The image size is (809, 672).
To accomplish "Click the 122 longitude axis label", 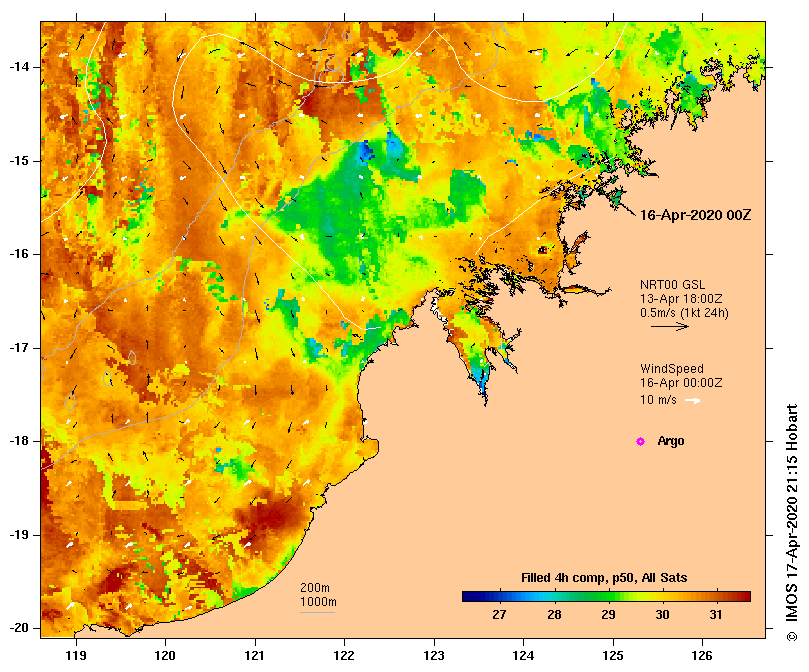I will click(344, 656).
